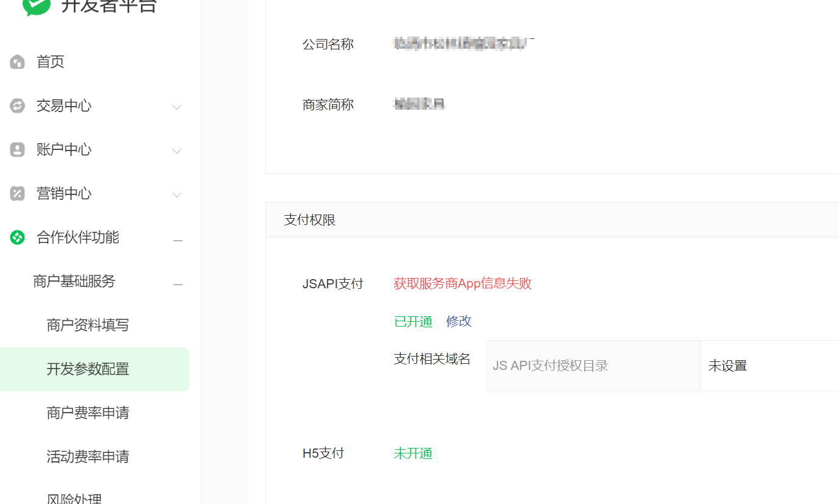
Task: Click the 已开通 status text
Action: [413, 322]
